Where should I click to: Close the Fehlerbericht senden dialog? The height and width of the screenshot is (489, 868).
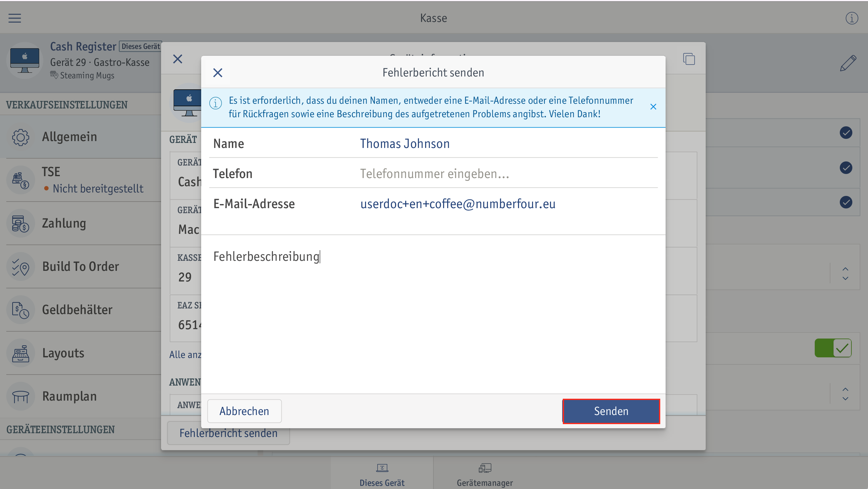coord(218,72)
